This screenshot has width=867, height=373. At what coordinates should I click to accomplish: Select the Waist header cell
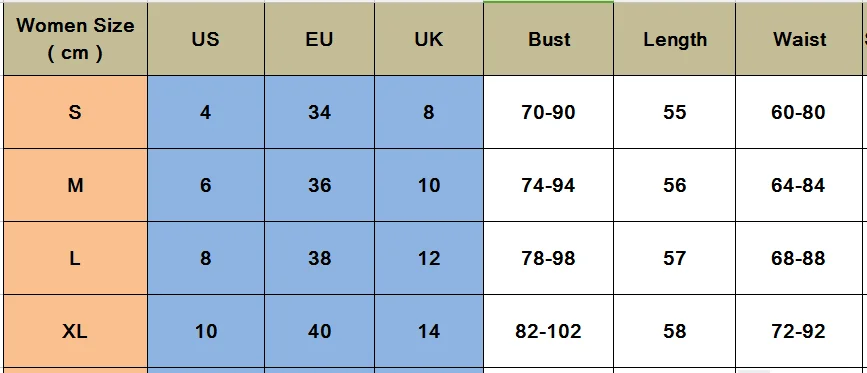798,39
